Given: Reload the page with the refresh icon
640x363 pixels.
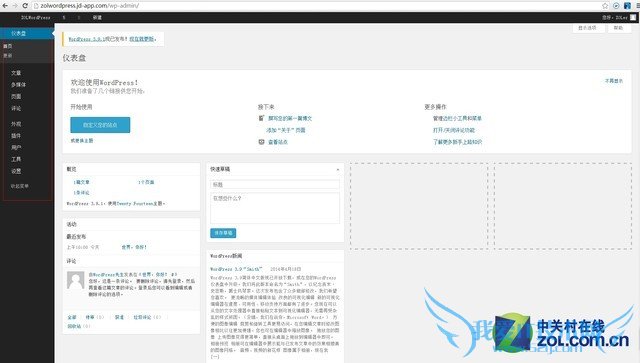Looking at the screenshot, I should pyautogui.click(x=25, y=6).
